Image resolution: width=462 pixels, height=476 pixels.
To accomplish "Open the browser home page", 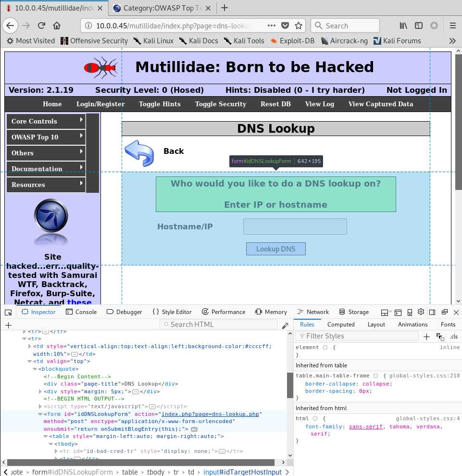I will [57, 25].
